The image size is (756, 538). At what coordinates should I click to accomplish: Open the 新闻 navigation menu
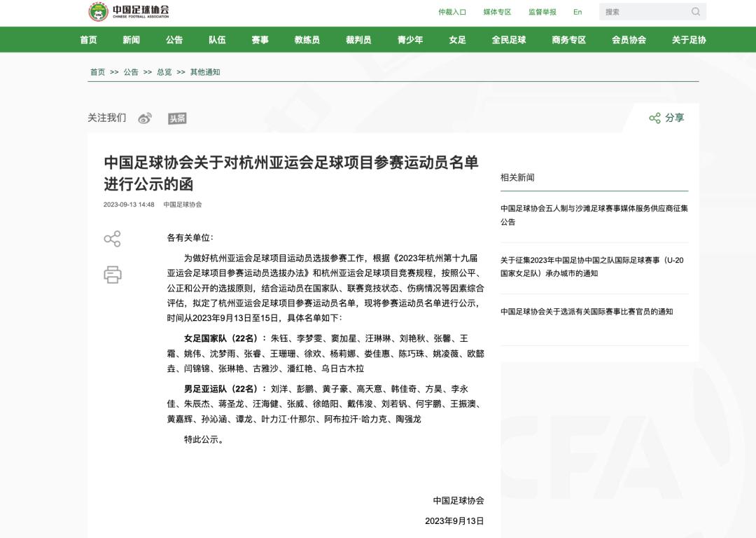(131, 40)
